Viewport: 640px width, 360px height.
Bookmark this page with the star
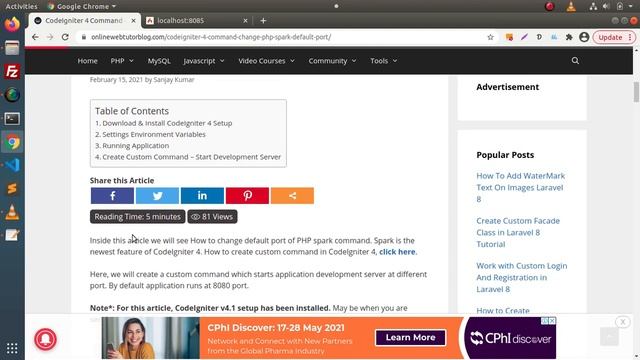tap(491, 37)
